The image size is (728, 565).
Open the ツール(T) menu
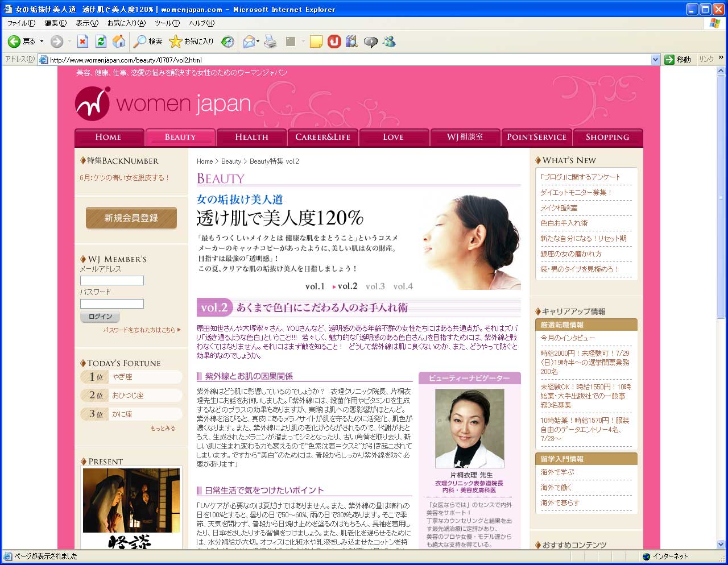point(167,23)
